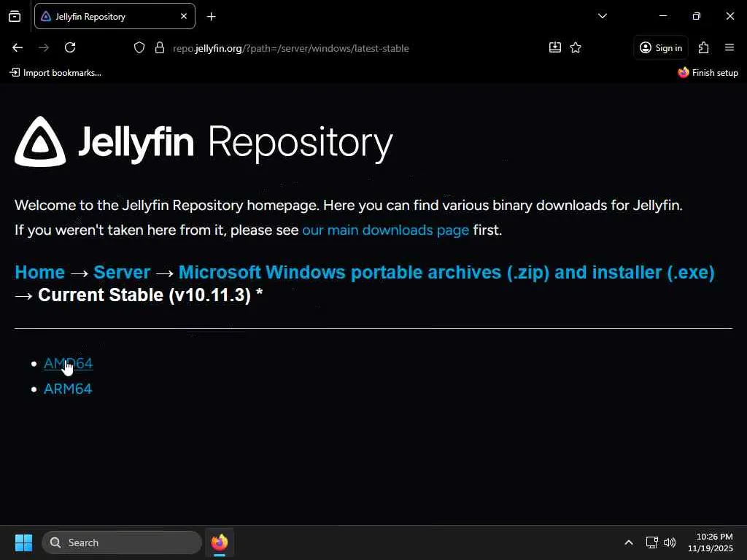Go back to the previous page
The height and width of the screenshot is (560, 747).
click(18, 47)
